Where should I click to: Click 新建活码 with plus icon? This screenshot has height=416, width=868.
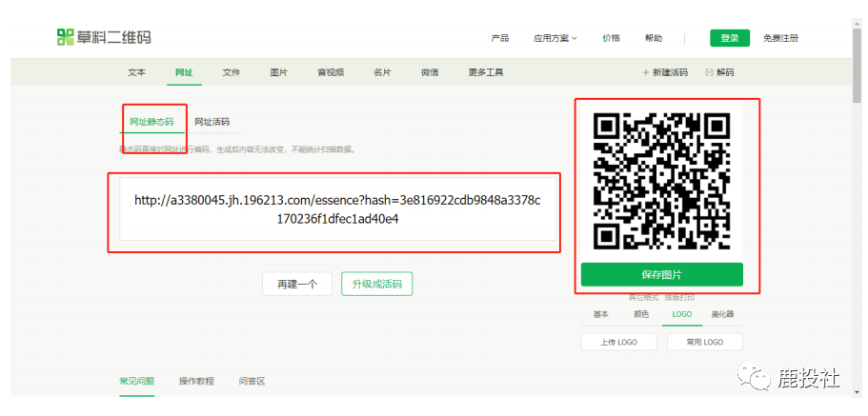point(665,72)
